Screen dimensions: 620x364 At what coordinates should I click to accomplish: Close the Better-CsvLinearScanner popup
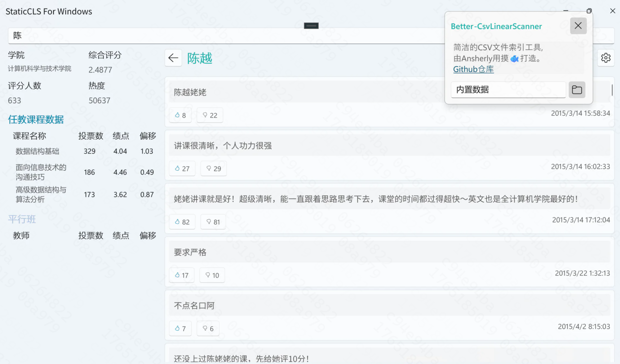click(x=578, y=26)
